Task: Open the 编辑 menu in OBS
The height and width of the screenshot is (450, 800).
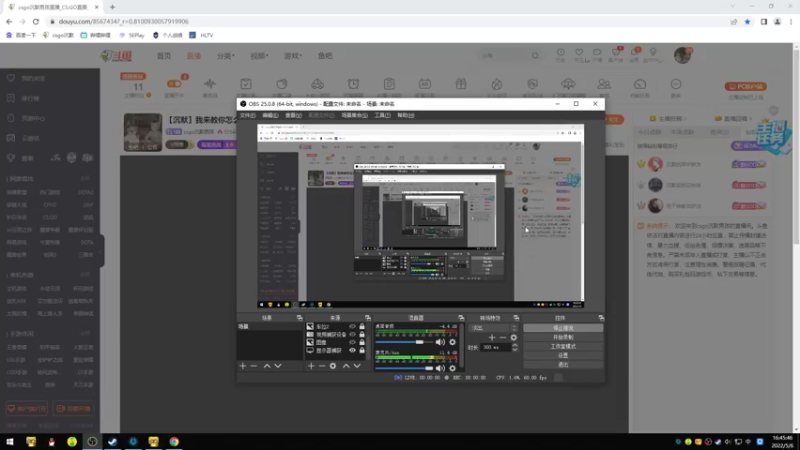Action: point(270,115)
